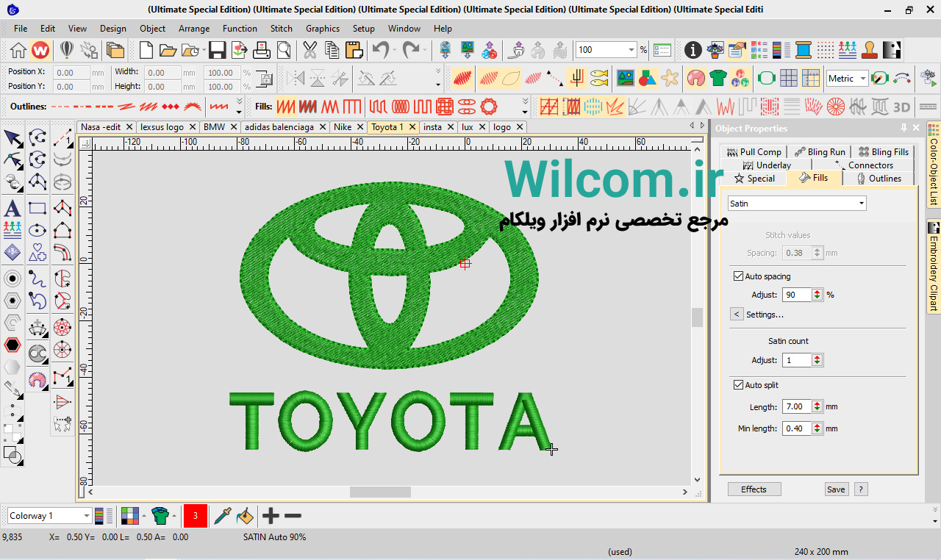Select the arrow Select Object tool
941x560 pixels.
click(x=12, y=137)
